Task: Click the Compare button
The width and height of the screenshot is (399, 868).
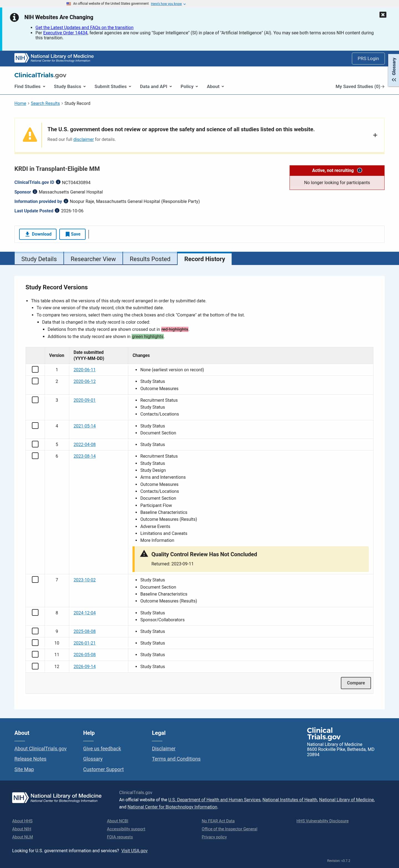Action: point(355,683)
